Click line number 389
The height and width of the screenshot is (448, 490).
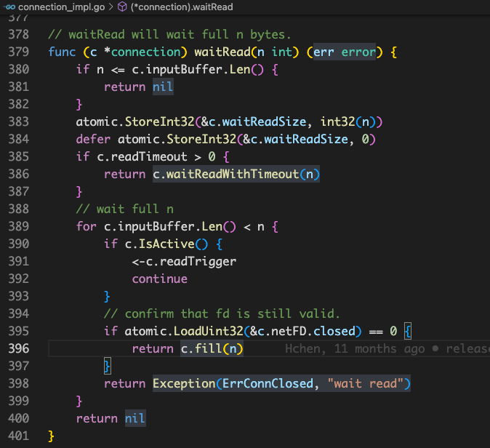click(x=19, y=226)
